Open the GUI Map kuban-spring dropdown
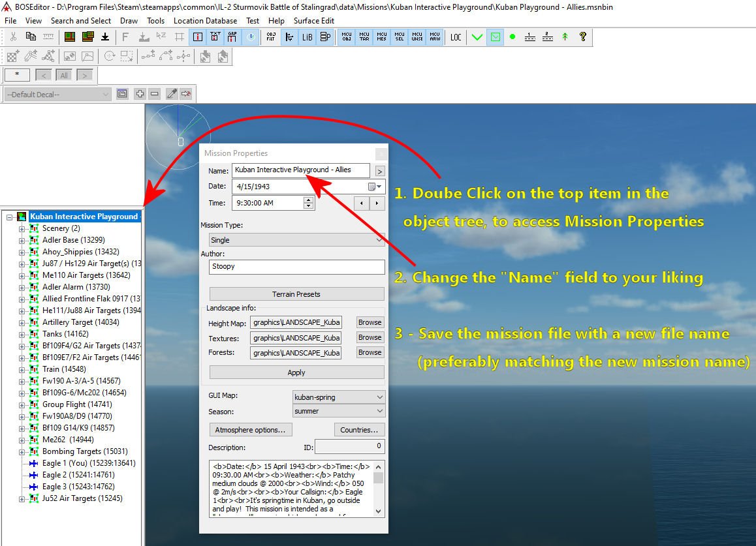 338,397
